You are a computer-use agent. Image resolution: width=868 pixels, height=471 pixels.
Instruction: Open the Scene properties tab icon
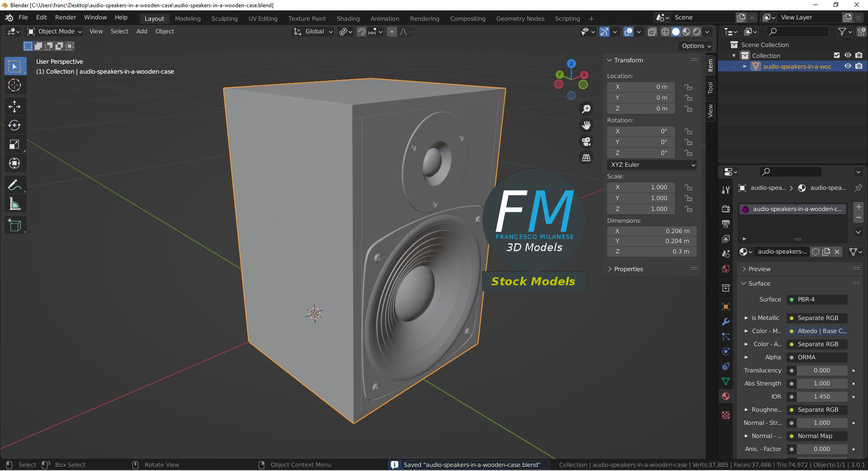pos(726,254)
